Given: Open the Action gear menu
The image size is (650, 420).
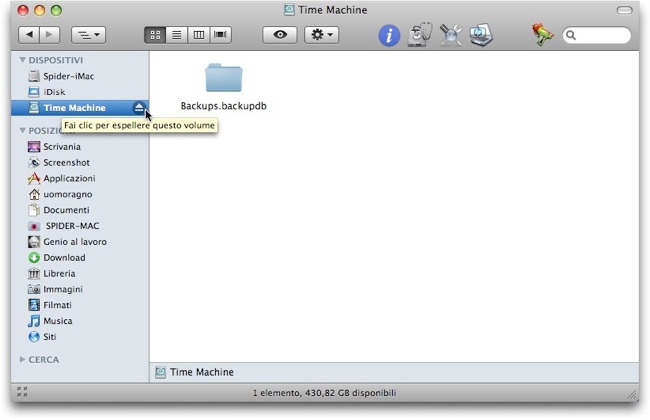Looking at the screenshot, I should [322, 35].
